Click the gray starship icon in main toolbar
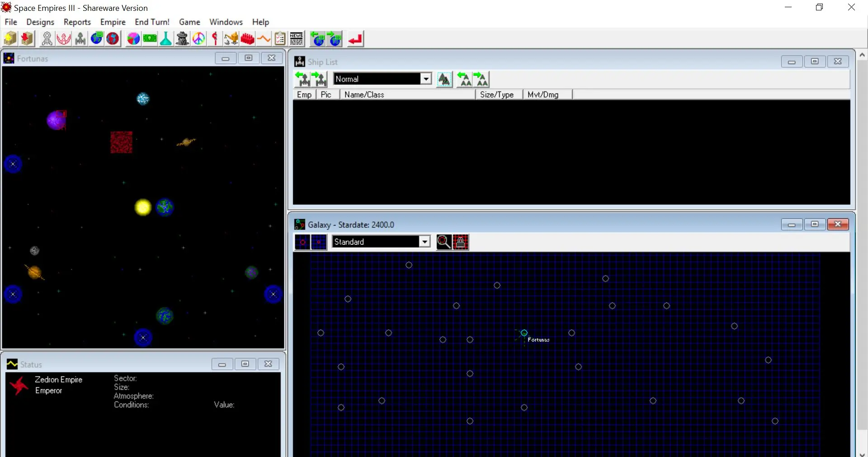The image size is (868, 457). [80, 39]
